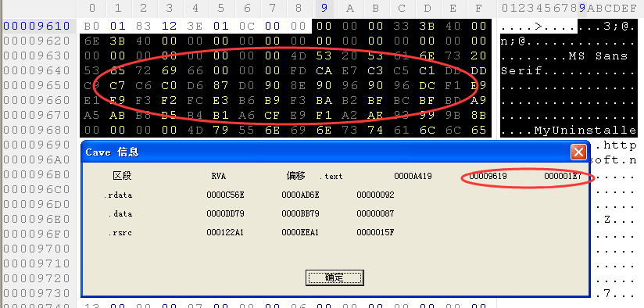
Task: Click ASCII text 'Serif' in text pane
Action: 521,71
